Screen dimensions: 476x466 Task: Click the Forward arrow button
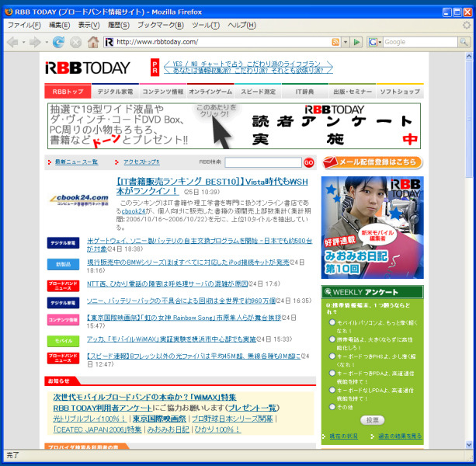pyautogui.click(x=35, y=42)
